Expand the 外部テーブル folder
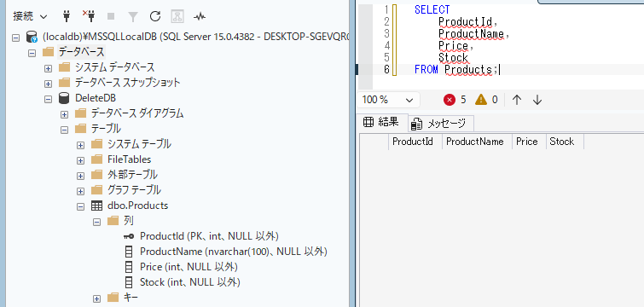 (80, 176)
